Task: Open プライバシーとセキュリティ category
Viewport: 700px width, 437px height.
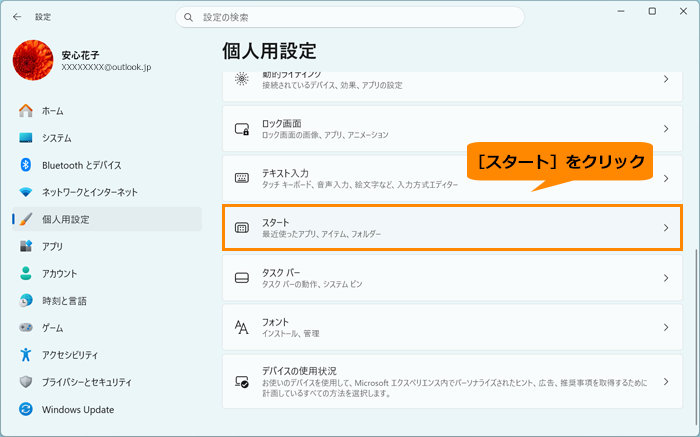Action: 107,382
